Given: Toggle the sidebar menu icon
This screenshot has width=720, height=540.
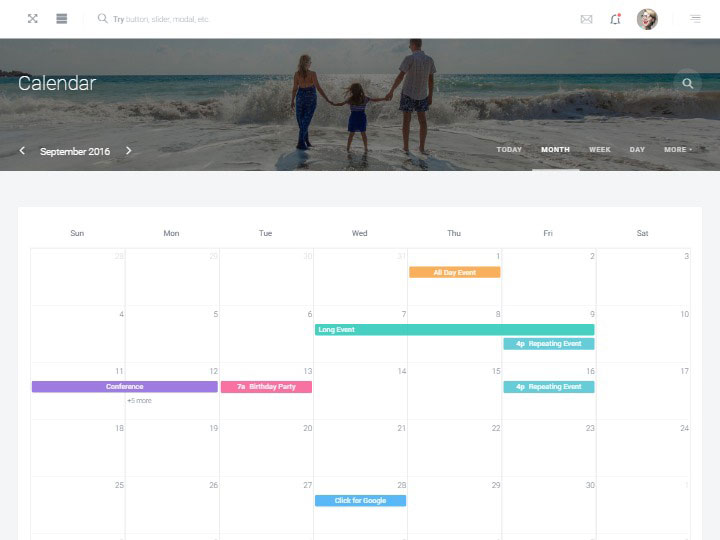Looking at the screenshot, I should [61, 19].
